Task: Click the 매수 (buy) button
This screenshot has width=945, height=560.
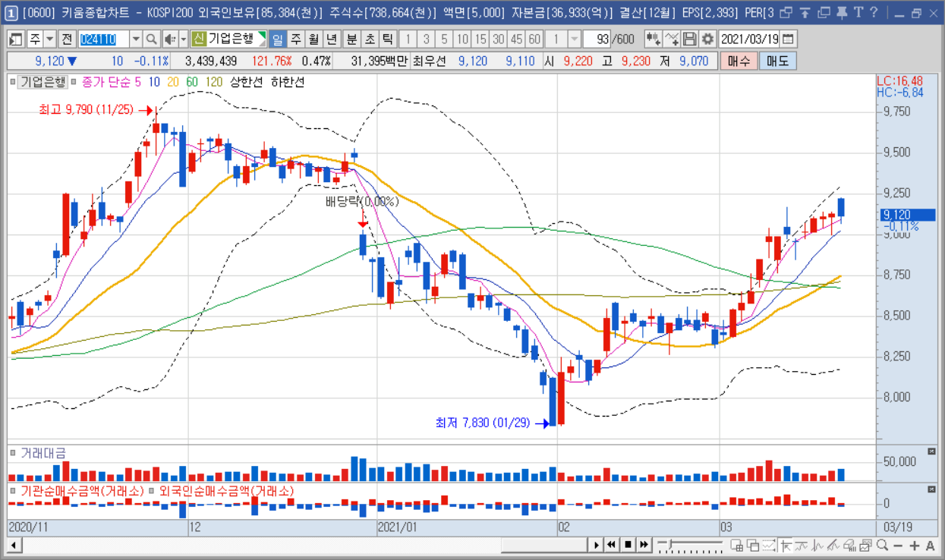Action: pos(738,61)
